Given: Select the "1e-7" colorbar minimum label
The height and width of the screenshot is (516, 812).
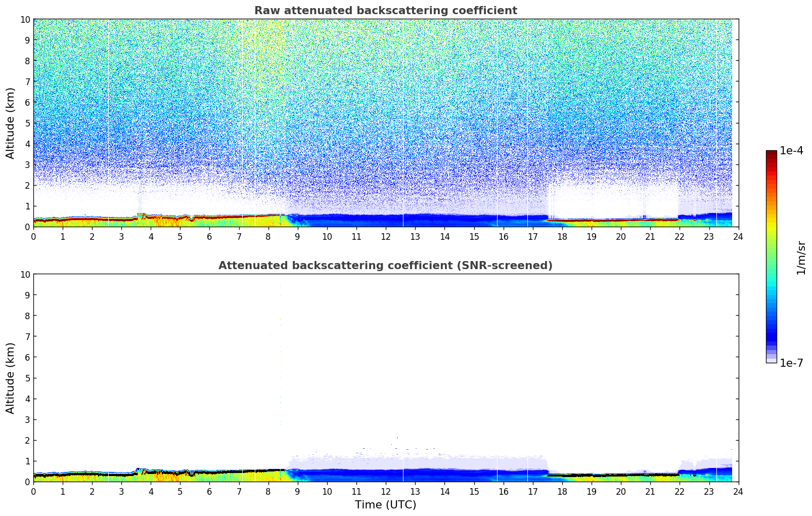Looking at the screenshot, I should (791, 363).
